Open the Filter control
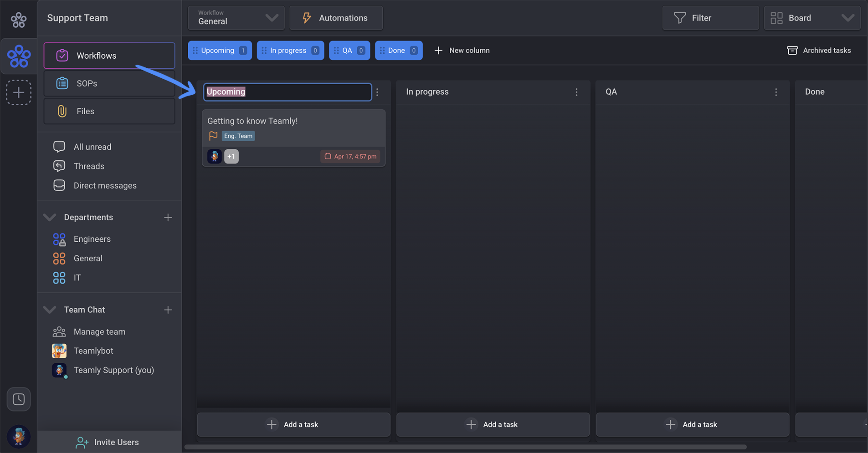 (710, 18)
